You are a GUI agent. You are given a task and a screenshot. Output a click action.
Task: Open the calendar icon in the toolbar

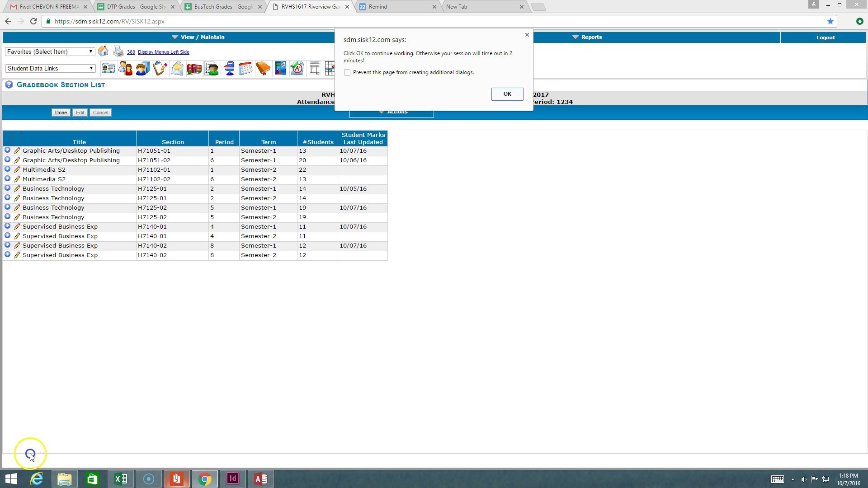245,68
